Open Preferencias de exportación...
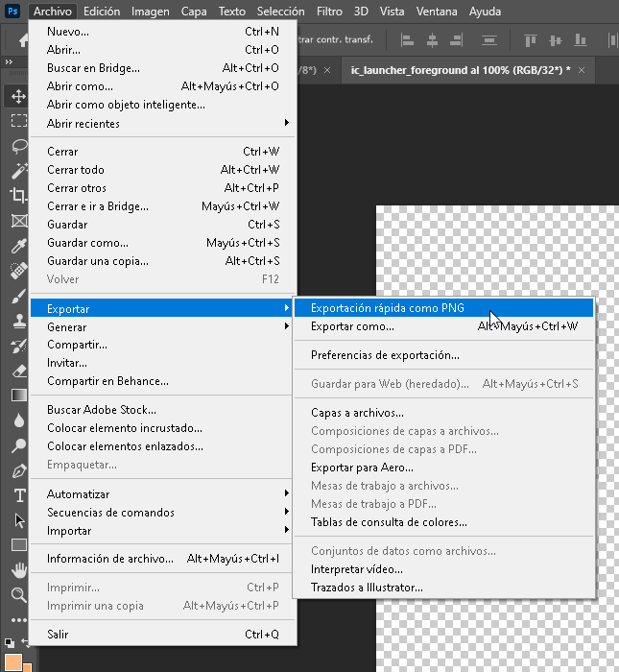The image size is (619, 672). pyautogui.click(x=443, y=355)
